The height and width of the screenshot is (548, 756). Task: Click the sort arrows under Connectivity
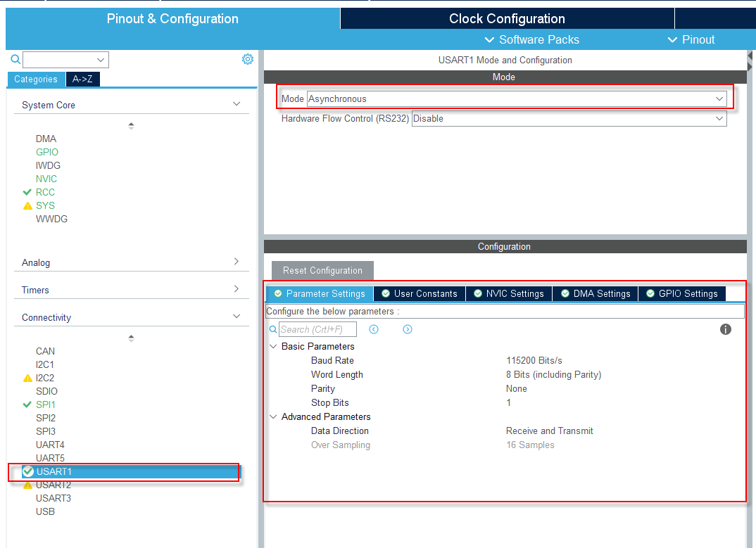131,338
